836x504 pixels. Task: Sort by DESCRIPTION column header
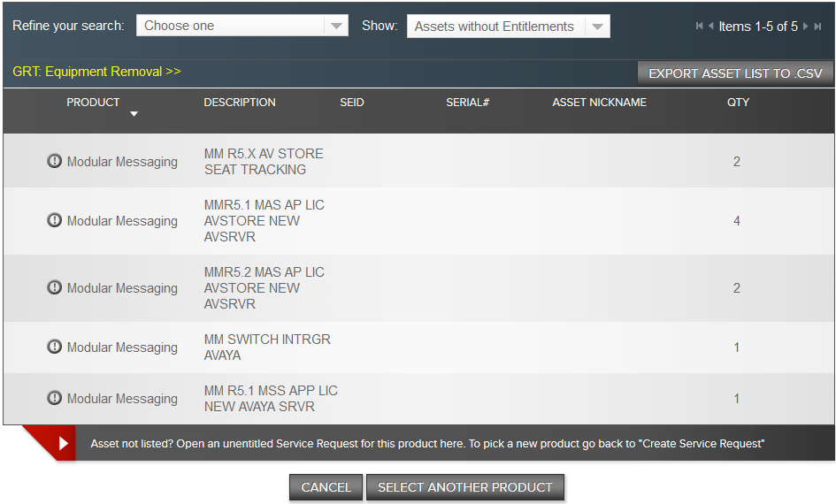[x=240, y=103]
